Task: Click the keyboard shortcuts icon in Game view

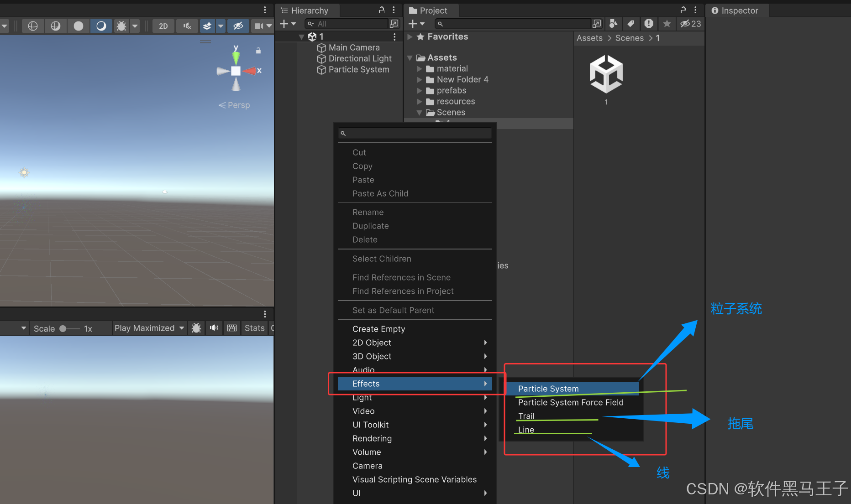Action: (x=231, y=328)
